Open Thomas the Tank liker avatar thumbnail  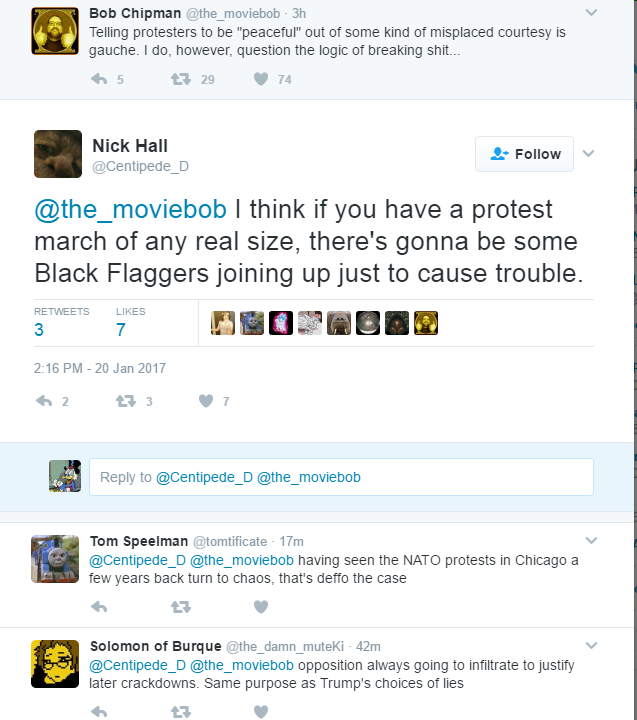coord(252,323)
